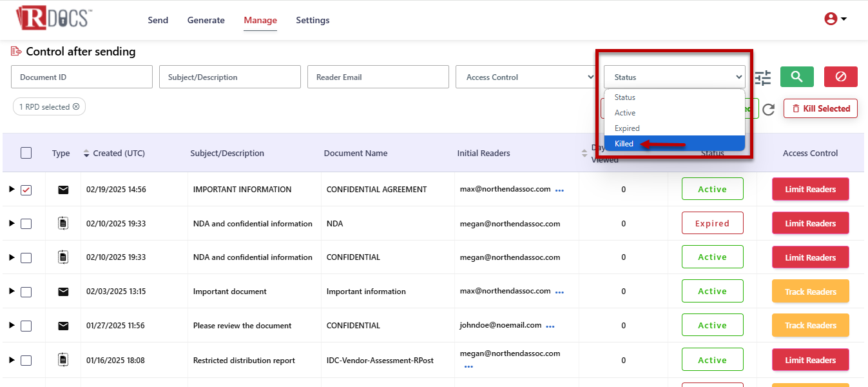Click the refresh list icon

[x=768, y=109]
